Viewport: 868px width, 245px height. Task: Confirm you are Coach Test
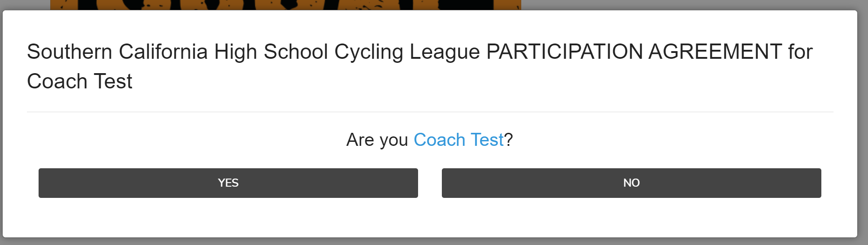tap(228, 183)
